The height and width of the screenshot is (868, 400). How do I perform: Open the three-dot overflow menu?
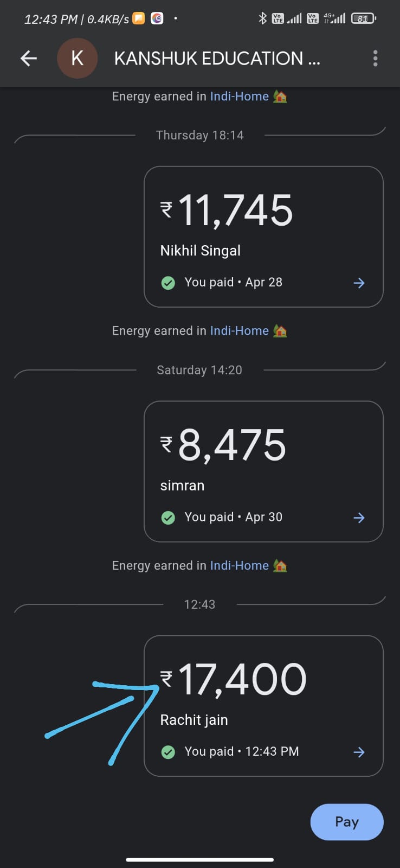tap(375, 59)
